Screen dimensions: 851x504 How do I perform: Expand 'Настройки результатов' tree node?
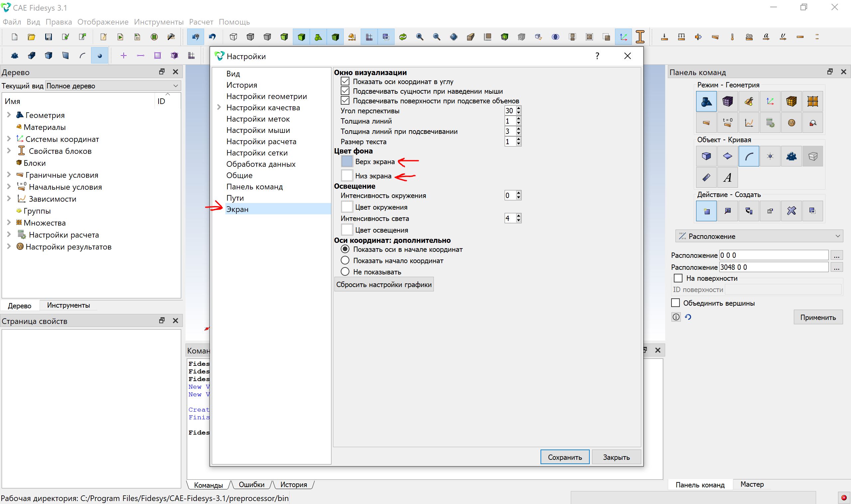[9, 246]
